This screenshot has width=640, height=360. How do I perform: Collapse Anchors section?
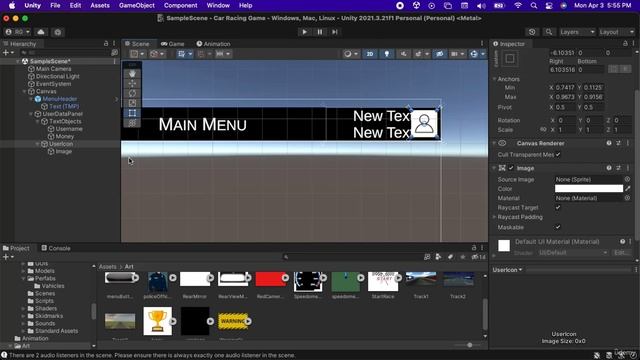coord(495,79)
